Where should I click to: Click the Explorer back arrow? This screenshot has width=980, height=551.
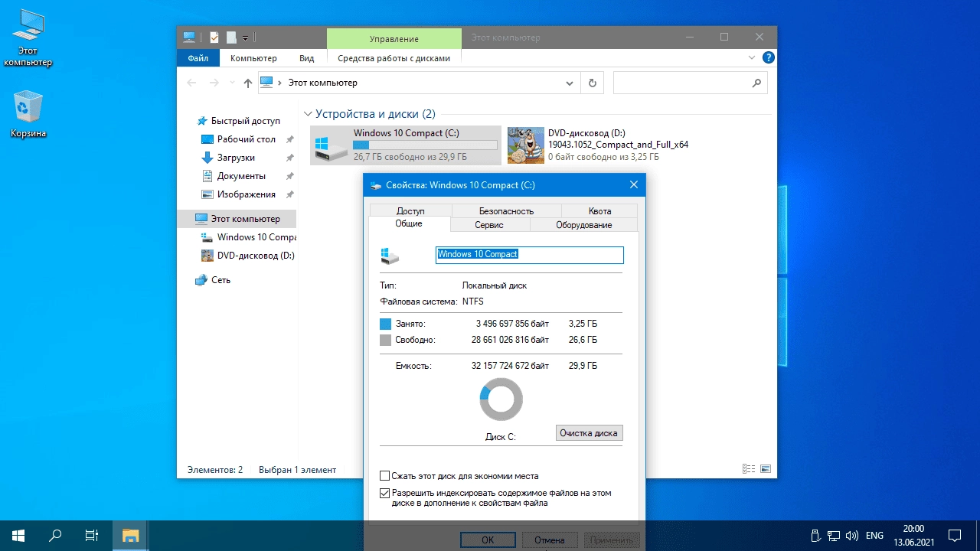(x=191, y=83)
